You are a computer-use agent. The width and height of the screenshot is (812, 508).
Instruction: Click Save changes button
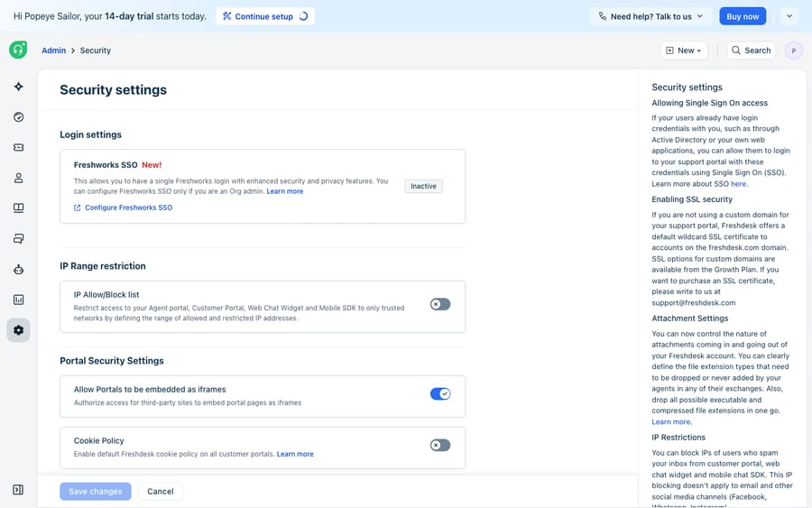click(x=96, y=492)
